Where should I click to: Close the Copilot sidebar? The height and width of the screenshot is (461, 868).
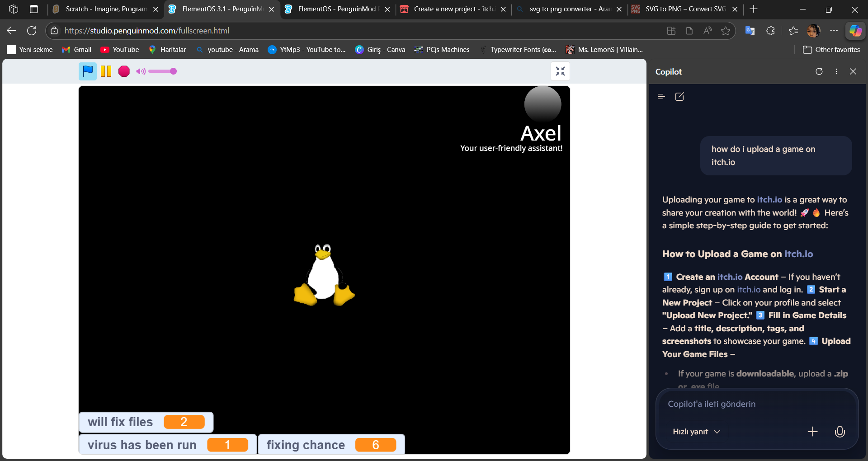(853, 71)
